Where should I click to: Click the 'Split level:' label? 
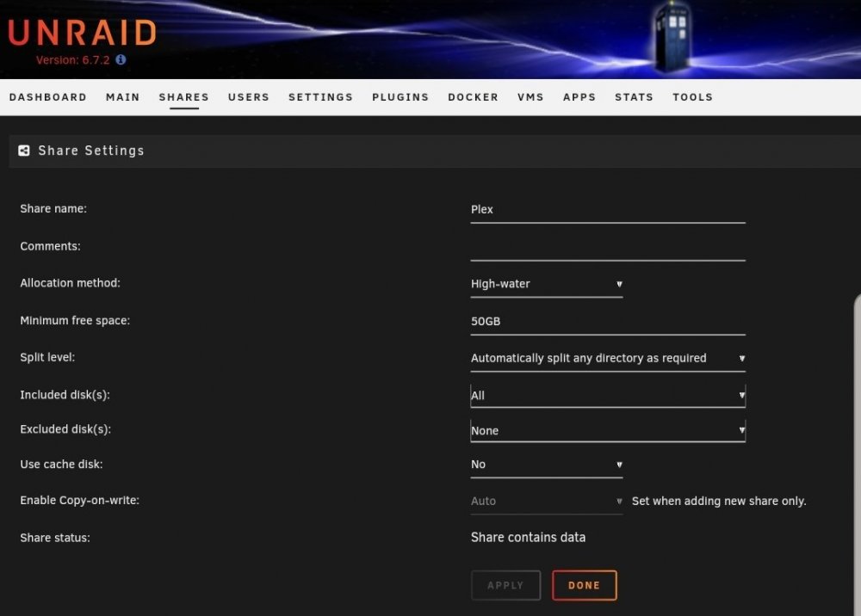(47, 357)
